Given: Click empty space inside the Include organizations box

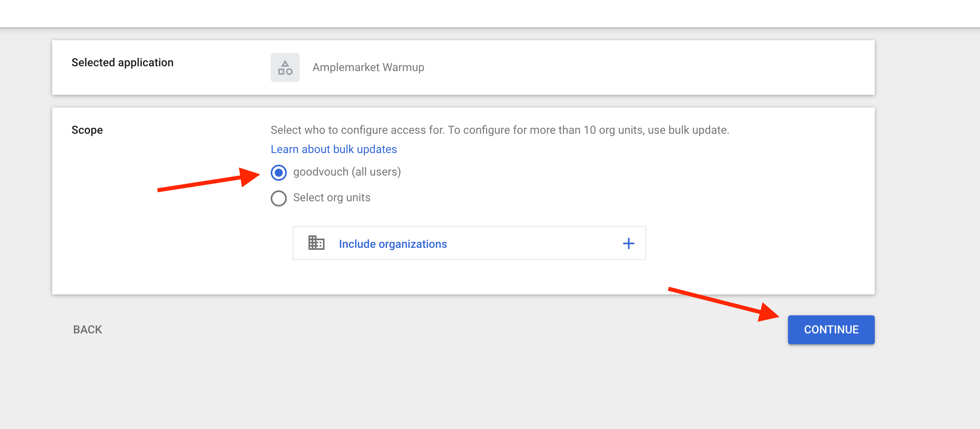Looking at the screenshot, I should (x=534, y=243).
